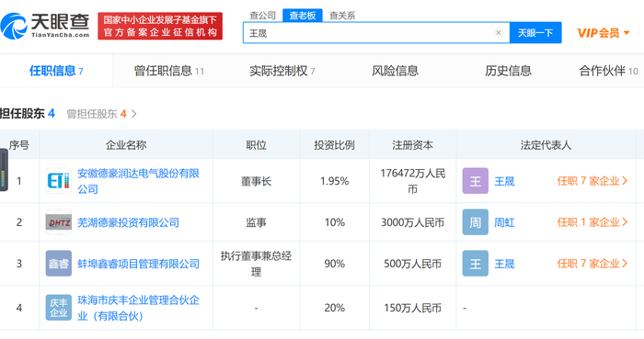The image size is (644, 339).
Task: Clear the search box with X icon
Action: click(499, 33)
